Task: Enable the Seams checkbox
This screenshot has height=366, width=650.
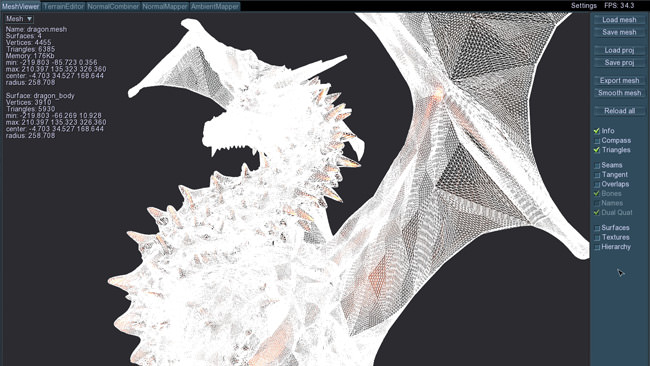Action: point(597,165)
